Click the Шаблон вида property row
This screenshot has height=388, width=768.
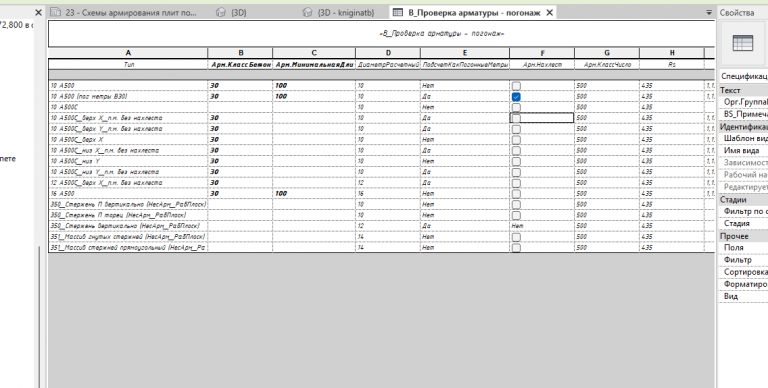click(743, 139)
